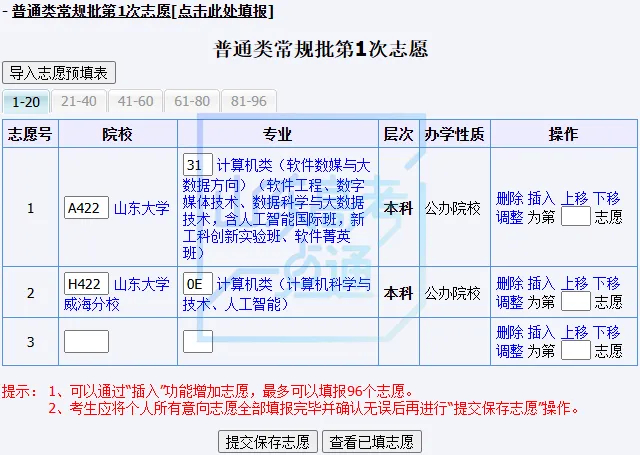Click the 山东大学 school name in row 1
Viewport: 640px width, 455px height.
tap(142, 208)
